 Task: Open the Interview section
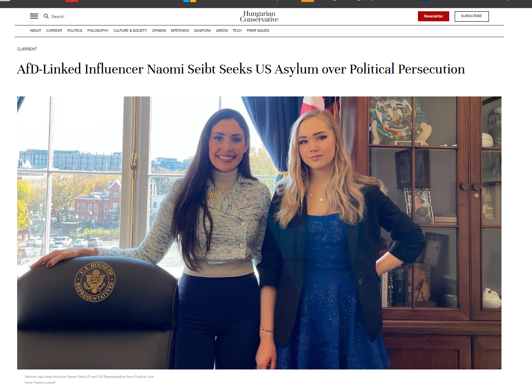180,30
